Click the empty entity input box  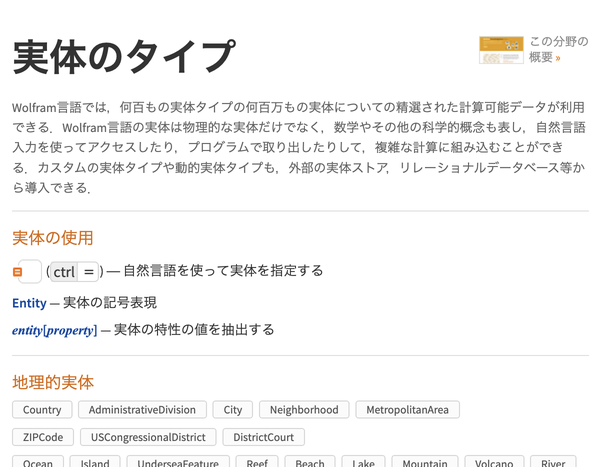tap(32, 272)
